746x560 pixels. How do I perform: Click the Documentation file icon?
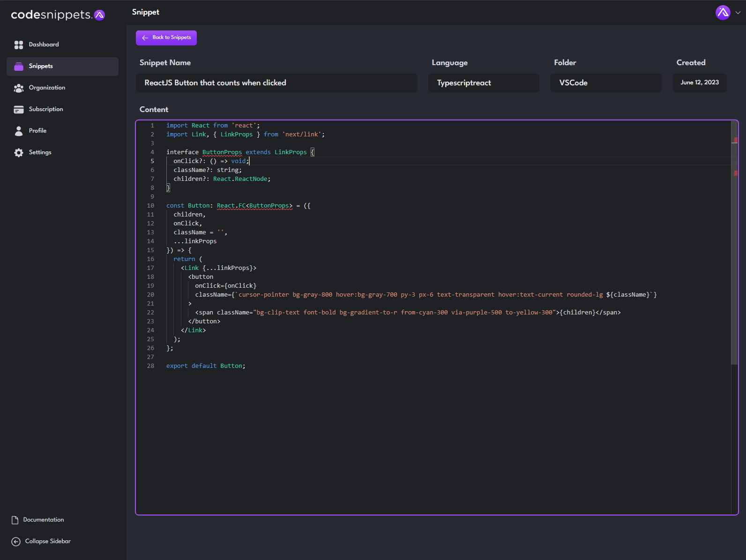coord(15,520)
